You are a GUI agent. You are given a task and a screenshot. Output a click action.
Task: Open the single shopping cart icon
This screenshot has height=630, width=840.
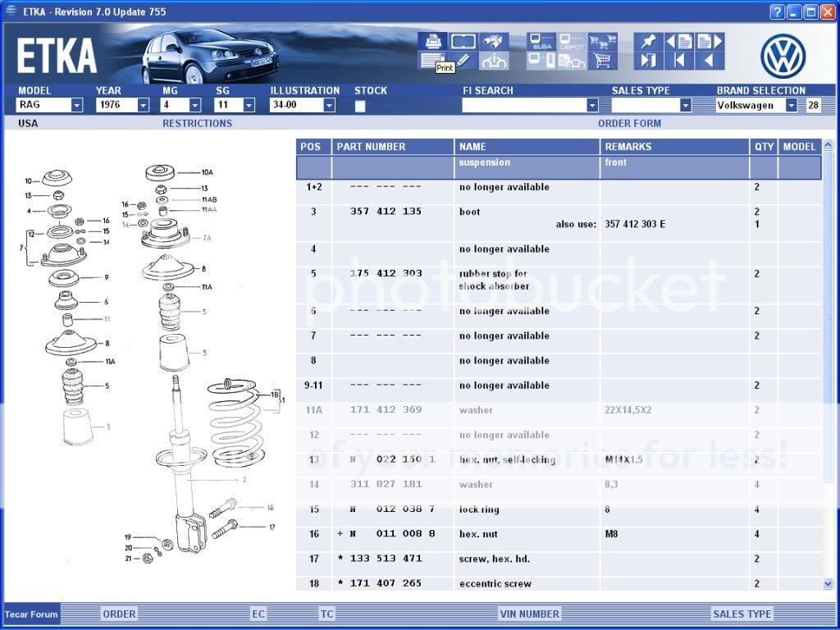pyautogui.click(x=602, y=61)
